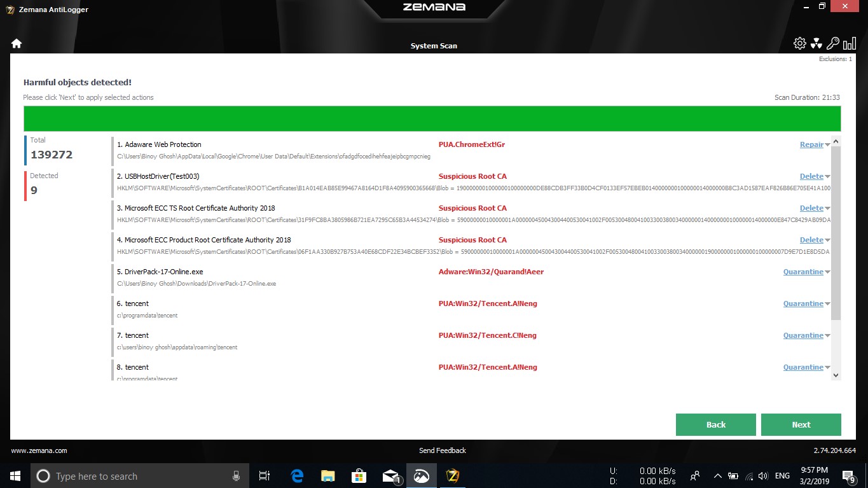Switch to the Photos app taskbar icon
Viewport: 868px width, 488px height.
421,476
